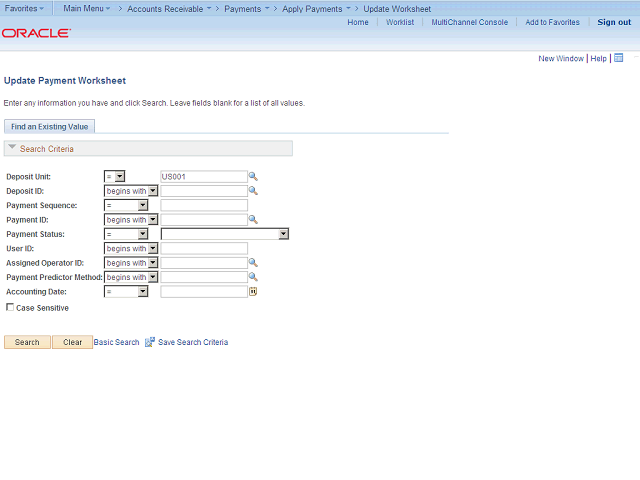This screenshot has height=480, width=640.
Task: Click Update Worksheet breadcrumb
Action: click(397, 9)
